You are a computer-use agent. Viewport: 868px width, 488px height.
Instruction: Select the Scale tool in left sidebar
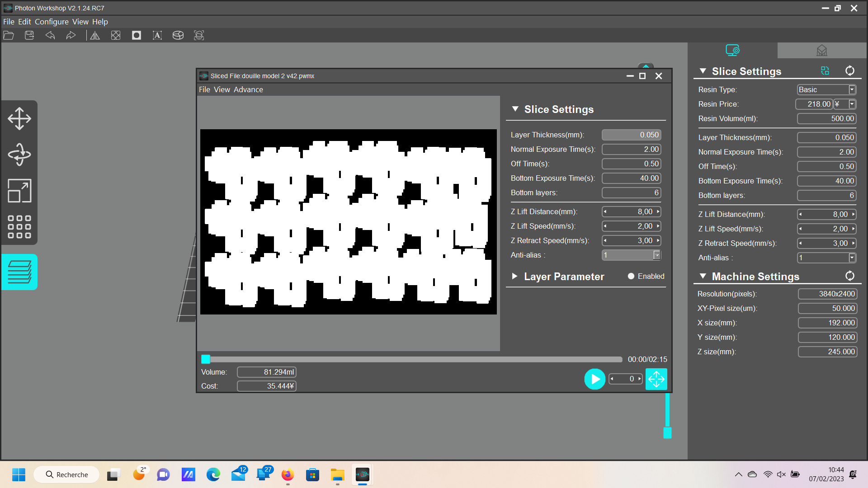(19, 191)
